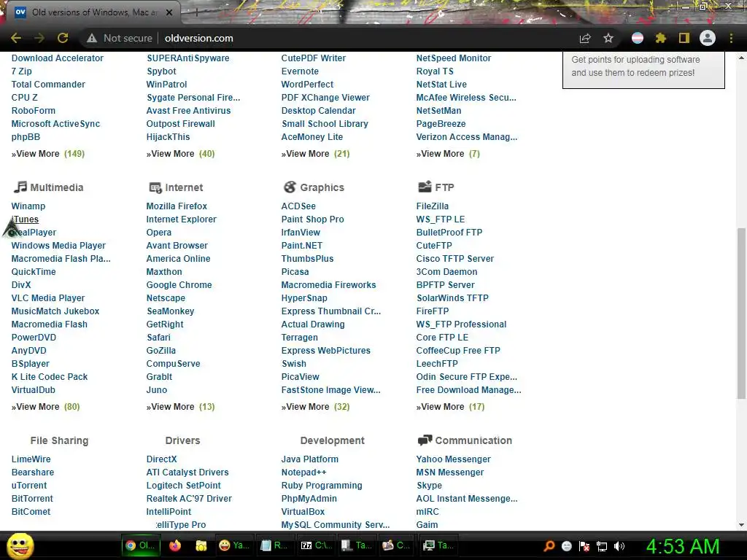Reload the oldversion.com page
The image size is (747, 560).
63,38
